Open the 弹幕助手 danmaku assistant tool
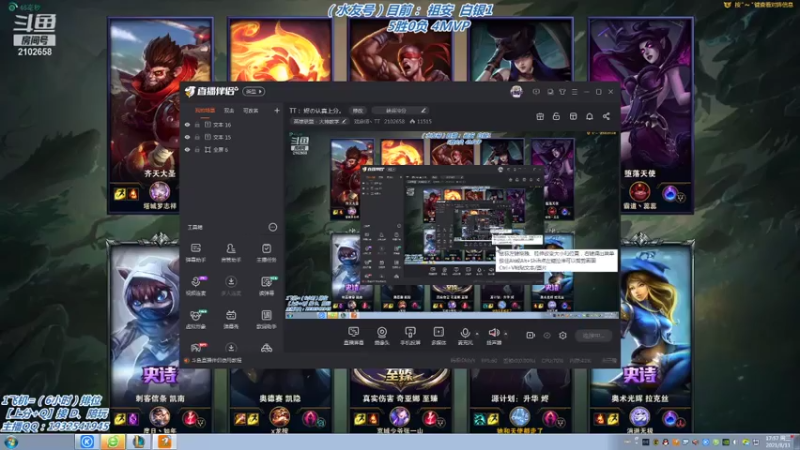Viewport: 800px width, 450px height. click(x=196, y=253)
